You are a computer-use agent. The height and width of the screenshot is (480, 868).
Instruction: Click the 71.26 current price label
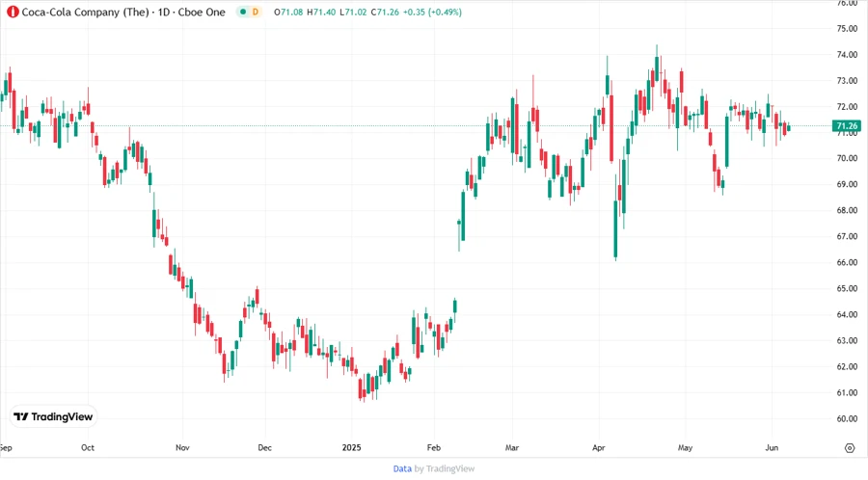pyautogui.click(x=847, y=126)
